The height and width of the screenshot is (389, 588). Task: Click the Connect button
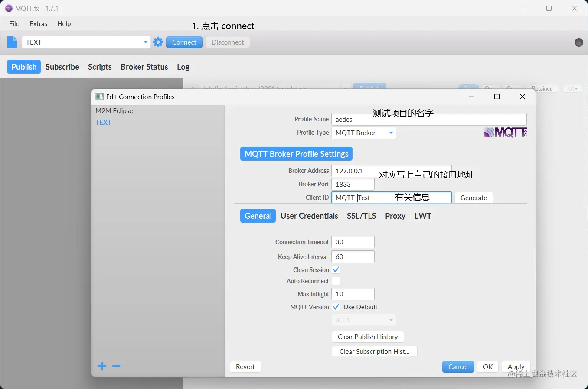coord(184,42)
